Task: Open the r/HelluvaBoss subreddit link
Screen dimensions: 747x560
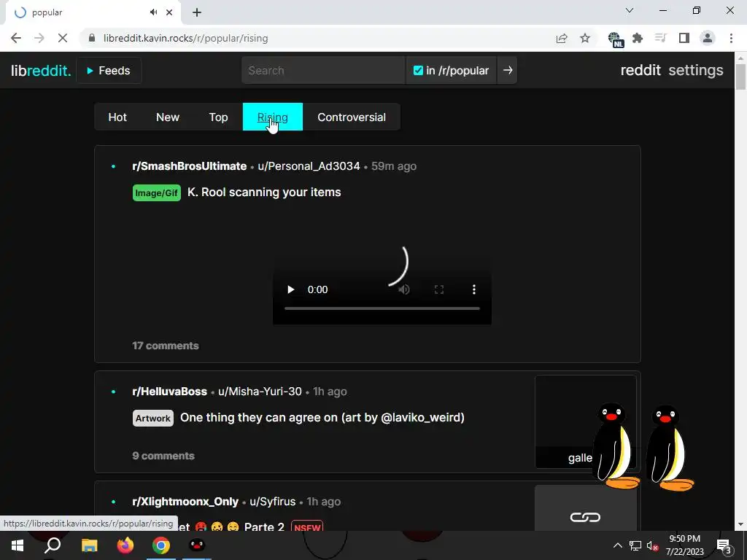Action: coord(169,392)
